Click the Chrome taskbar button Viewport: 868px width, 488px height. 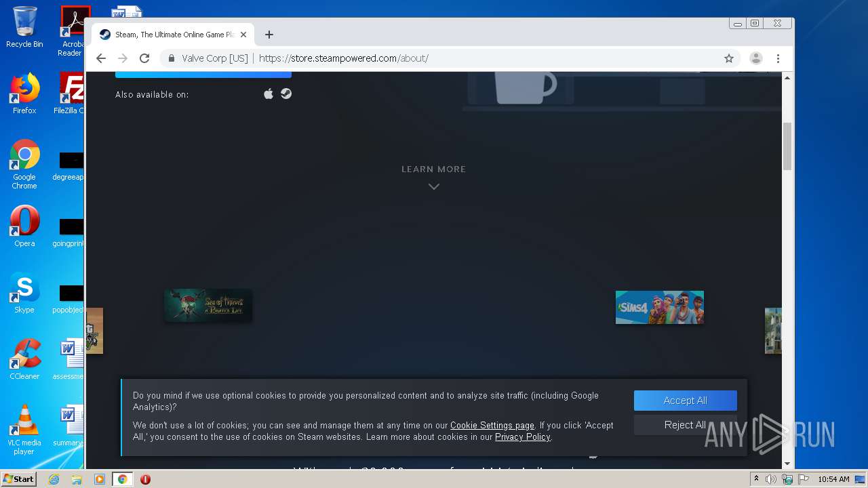pos(123,479)
